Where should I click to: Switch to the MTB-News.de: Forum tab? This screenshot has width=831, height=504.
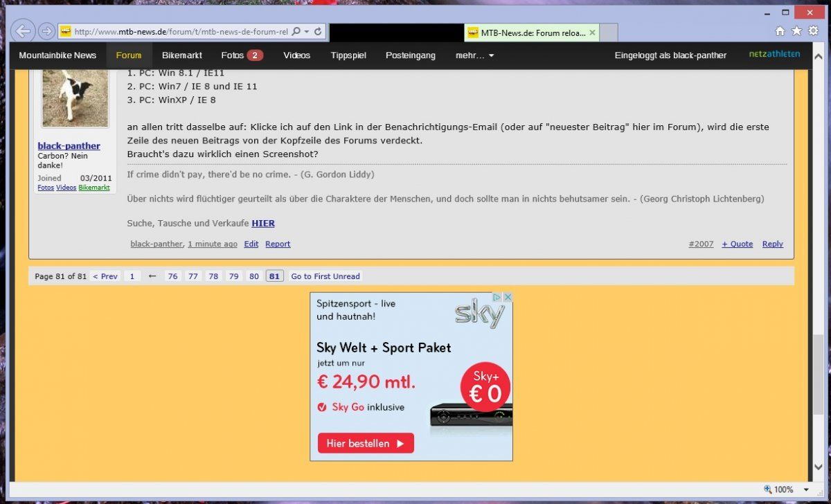pyautogui.click(x=532, y=33)
